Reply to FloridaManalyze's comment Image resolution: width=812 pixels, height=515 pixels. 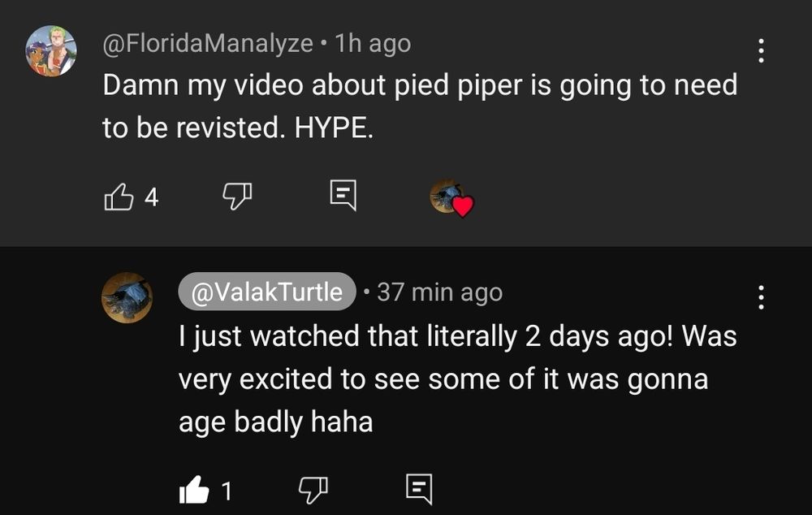pyautogui.click(x=342, y=196)
